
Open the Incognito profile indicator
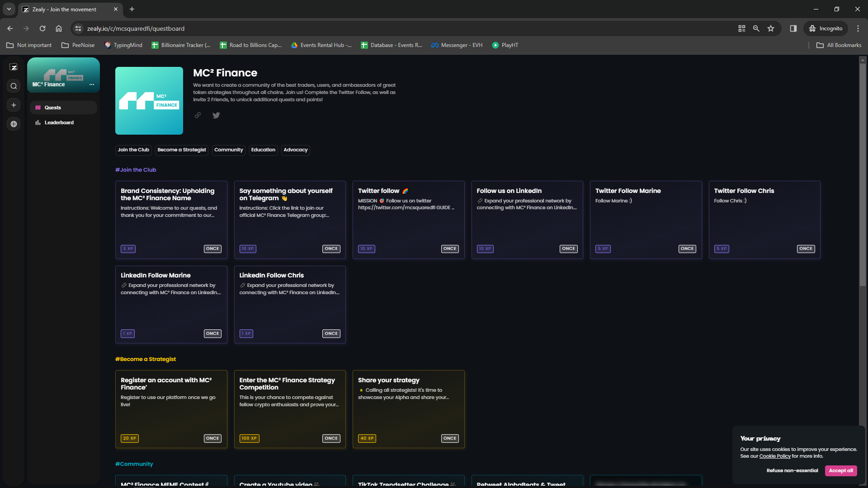pyautogui.click(x=826, y=28)
